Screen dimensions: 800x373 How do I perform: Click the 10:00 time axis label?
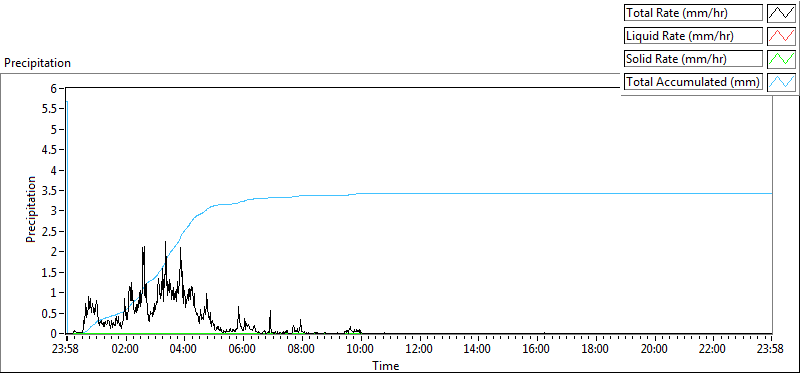pyautogui.click(x=361, y=350)
